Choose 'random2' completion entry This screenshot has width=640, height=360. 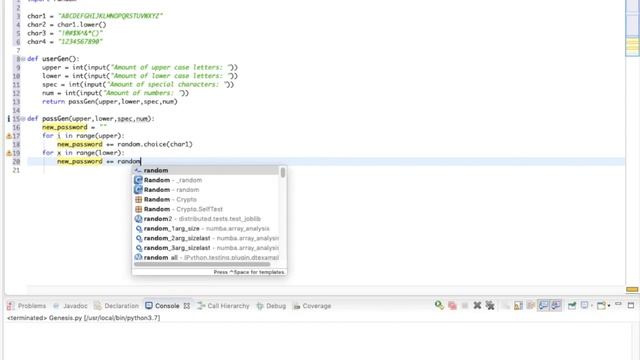[206, 219]
